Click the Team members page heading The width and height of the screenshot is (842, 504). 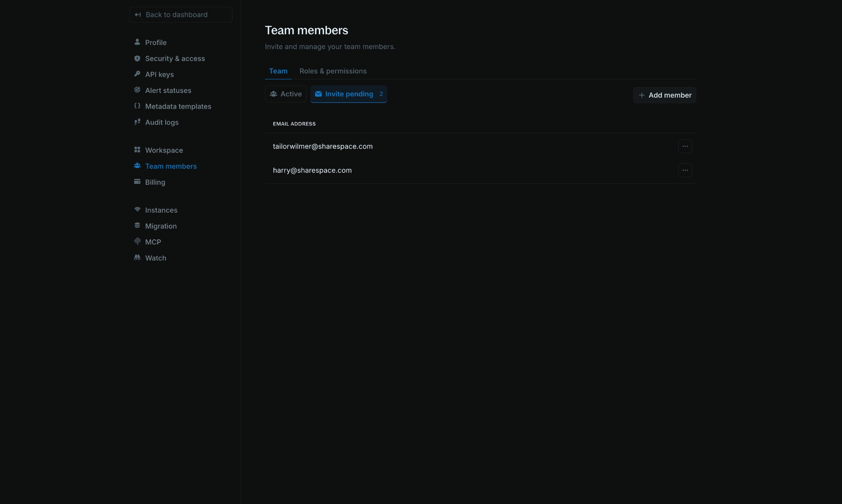306,30
